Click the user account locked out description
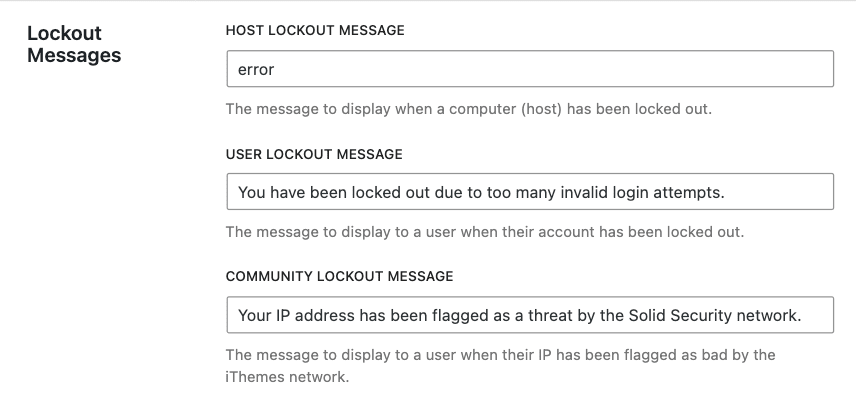This screenshot has width=856, height=416. tap(485, 232)
